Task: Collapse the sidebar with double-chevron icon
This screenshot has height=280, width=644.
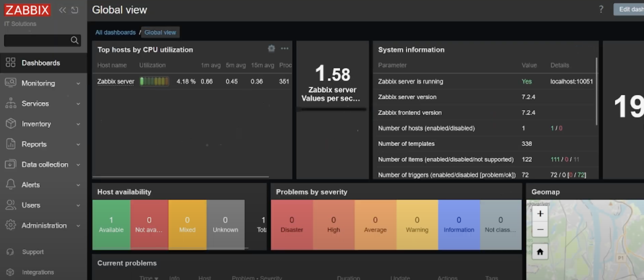Action: (x=62, y=10)
